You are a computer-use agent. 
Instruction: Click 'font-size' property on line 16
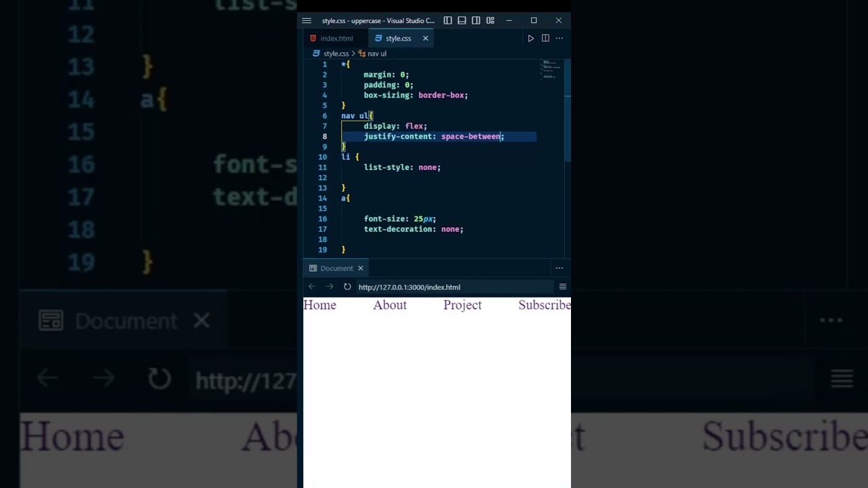(x=384, y=219)
